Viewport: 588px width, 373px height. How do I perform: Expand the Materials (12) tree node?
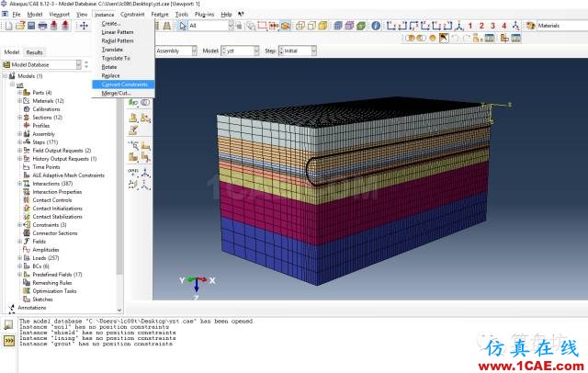pos(19,100)
